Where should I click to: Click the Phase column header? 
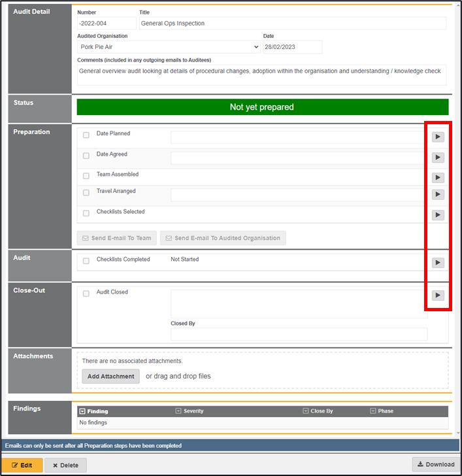coord(386,411)
